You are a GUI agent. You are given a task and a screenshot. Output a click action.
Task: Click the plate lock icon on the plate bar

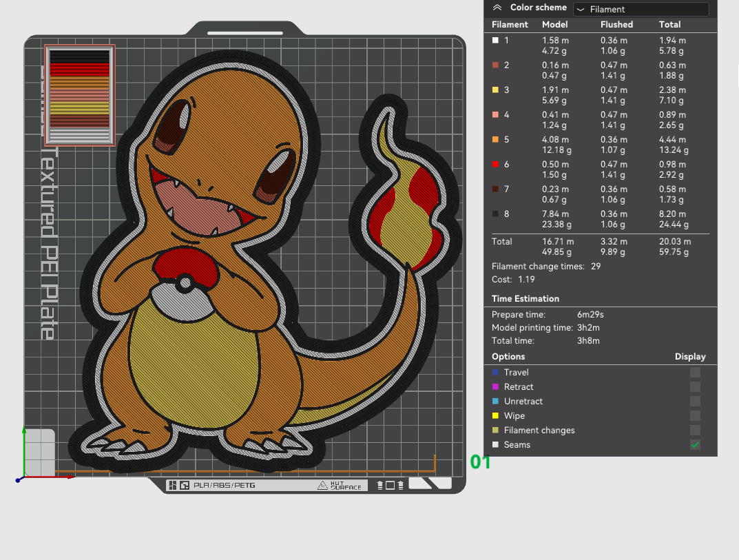(173, 485)
